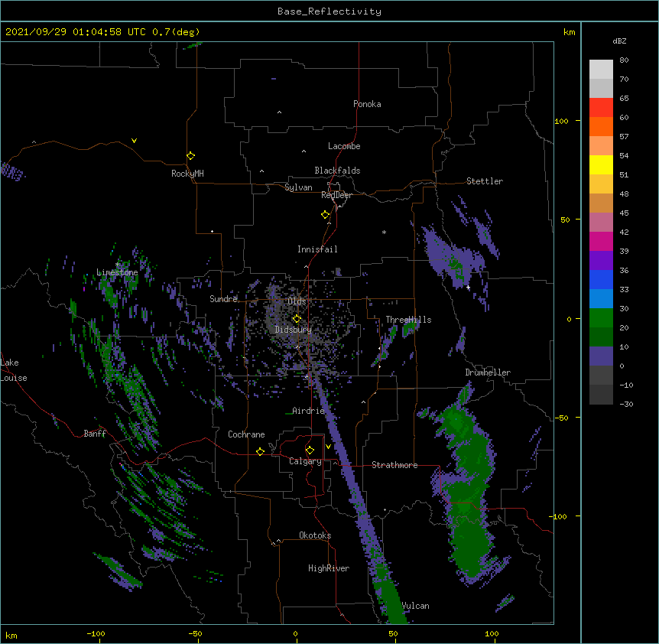Select the light gray 70-80 dBZ swatch
The width and height of the screenshot is (659, 644).
pyautogui.click(x=601, y=70)
